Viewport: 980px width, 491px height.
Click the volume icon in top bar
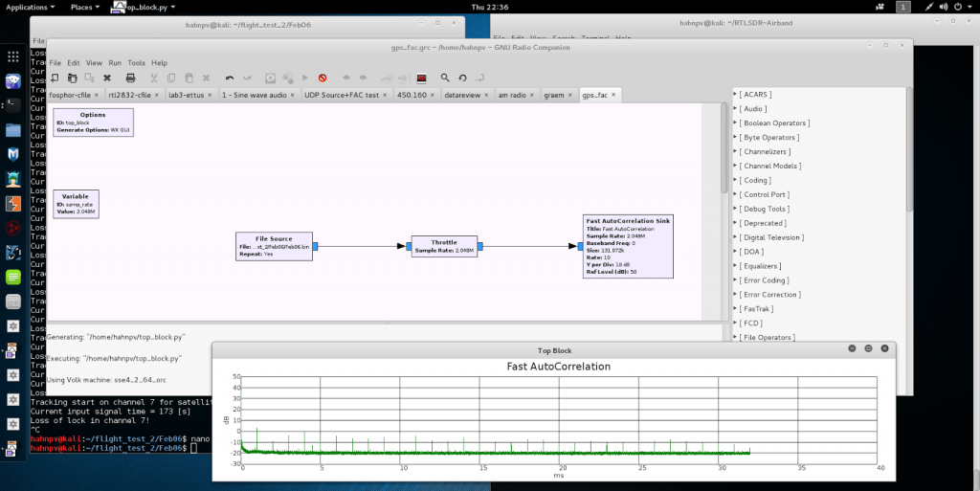point(944,7)
